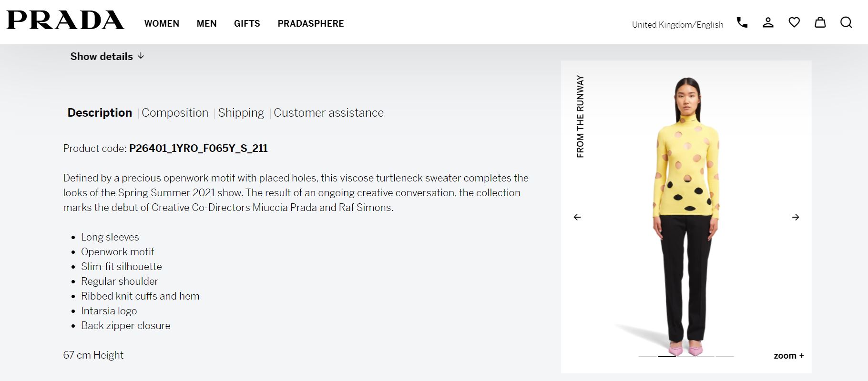Expand Show details section
The height and width of the screenshot is (381, 868).
pyautogui.click(x=107, y=56)
